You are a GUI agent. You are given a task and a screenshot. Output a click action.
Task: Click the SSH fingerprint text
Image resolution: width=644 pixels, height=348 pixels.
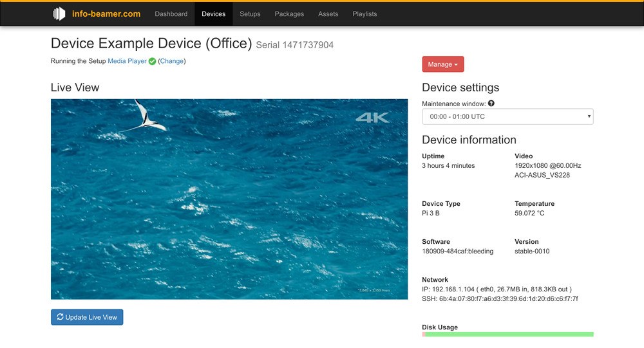(x=500, y=298)
